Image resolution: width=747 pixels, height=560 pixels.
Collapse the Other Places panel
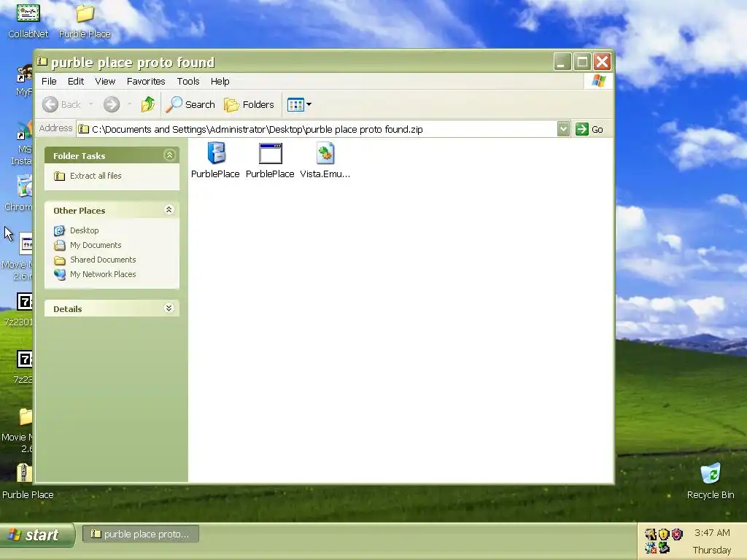point(169,210)
